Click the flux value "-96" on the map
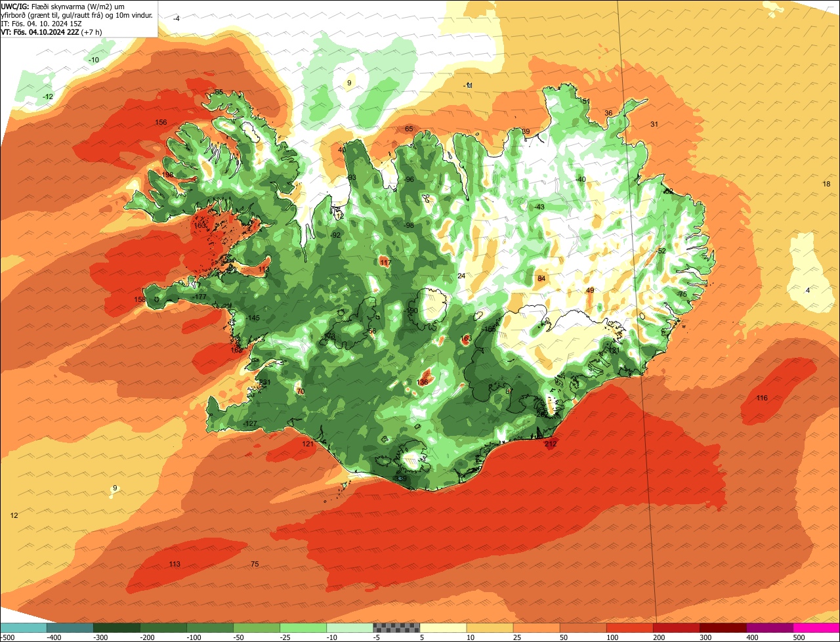 click(409, 180)
